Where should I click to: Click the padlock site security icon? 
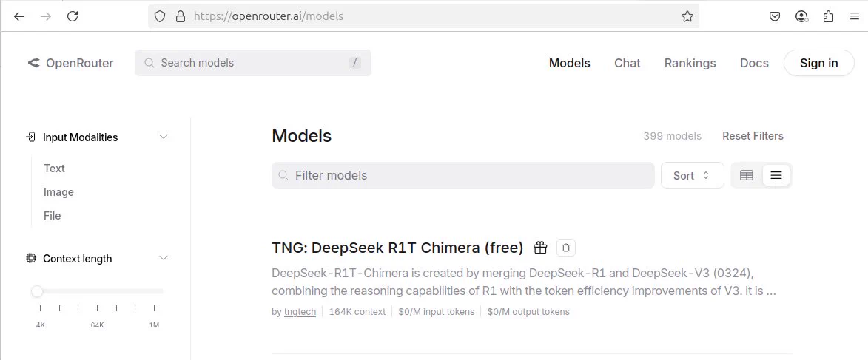(180, 16)
